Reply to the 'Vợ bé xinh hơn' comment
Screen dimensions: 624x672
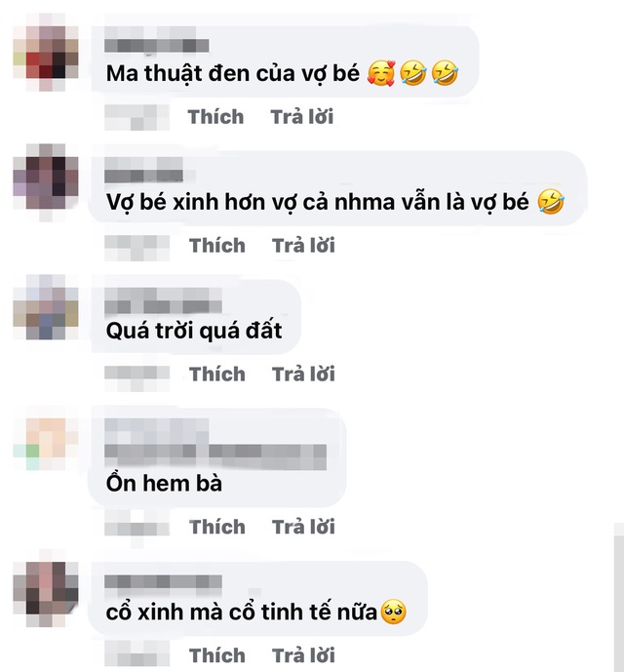[303, 246]
